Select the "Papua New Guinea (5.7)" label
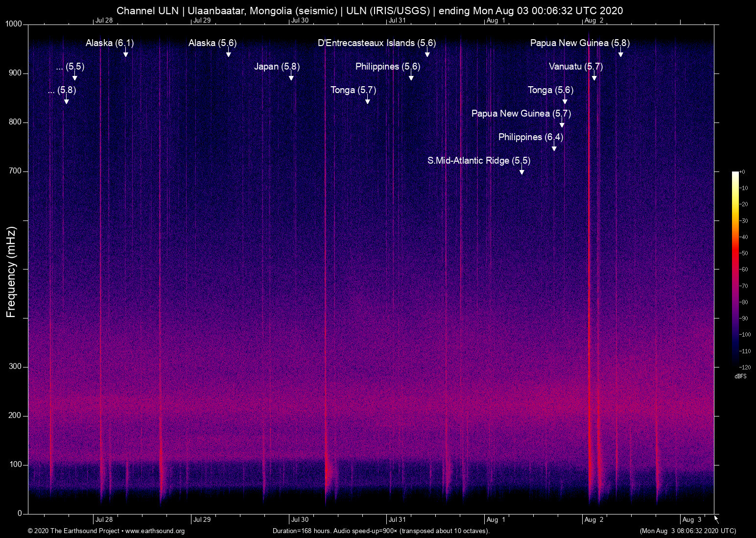756x538 pixels. [521, 114]
